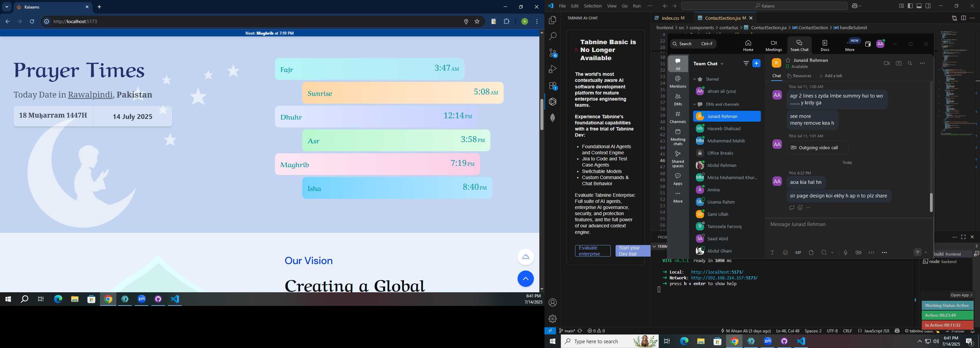Open screenshot options arrow in Zoom toolbar
This screenshot has width=980, height=348.
point(832,253)
